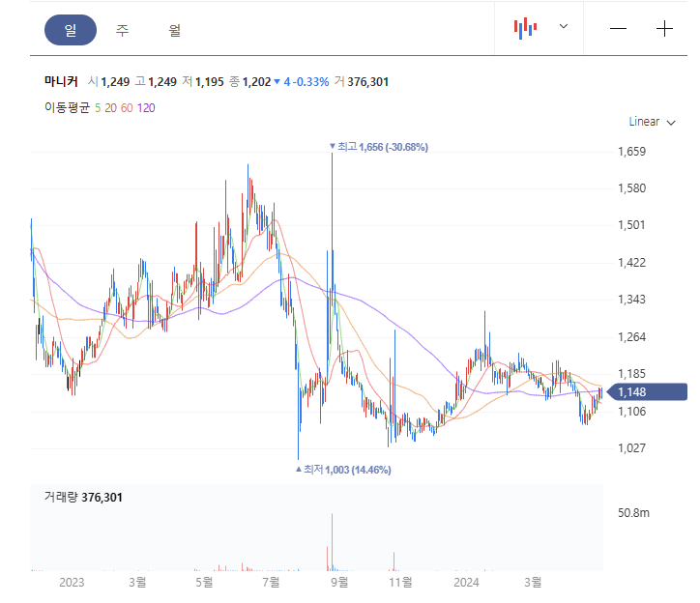Click the 2024 date axis label
Screen dimensions: 700x603
tap(466, 583)
